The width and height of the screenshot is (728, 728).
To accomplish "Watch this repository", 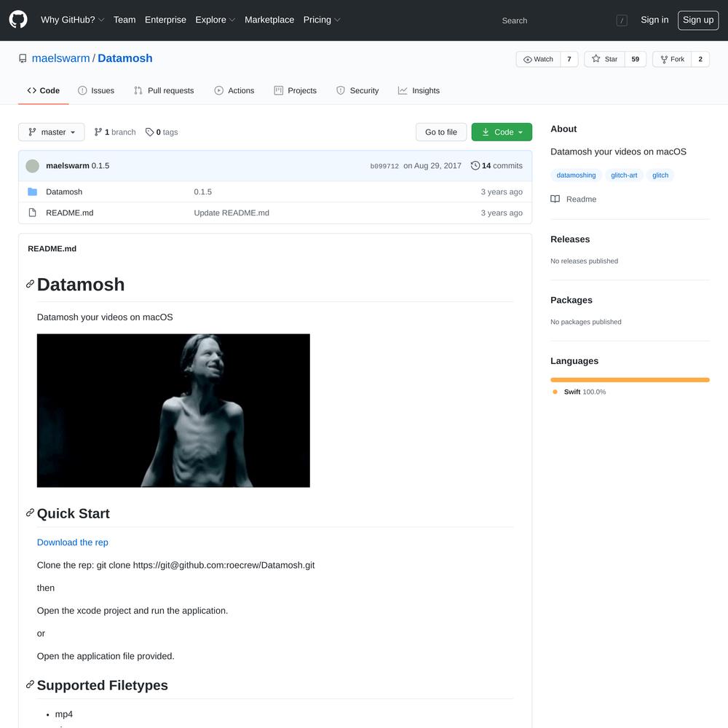I will (x=538, y=59).
